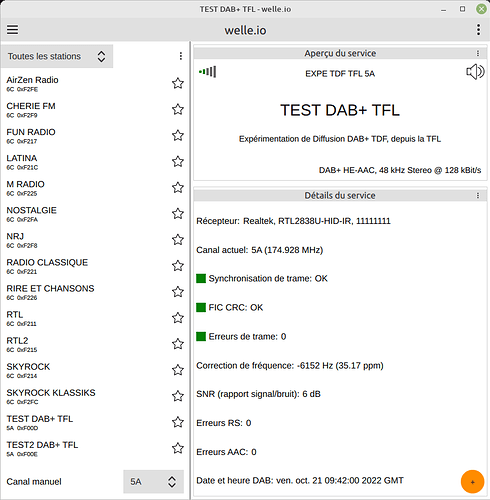Favorite the RTL2 station
This screenshot has height=500, width=490.
[x=178, y=344]
